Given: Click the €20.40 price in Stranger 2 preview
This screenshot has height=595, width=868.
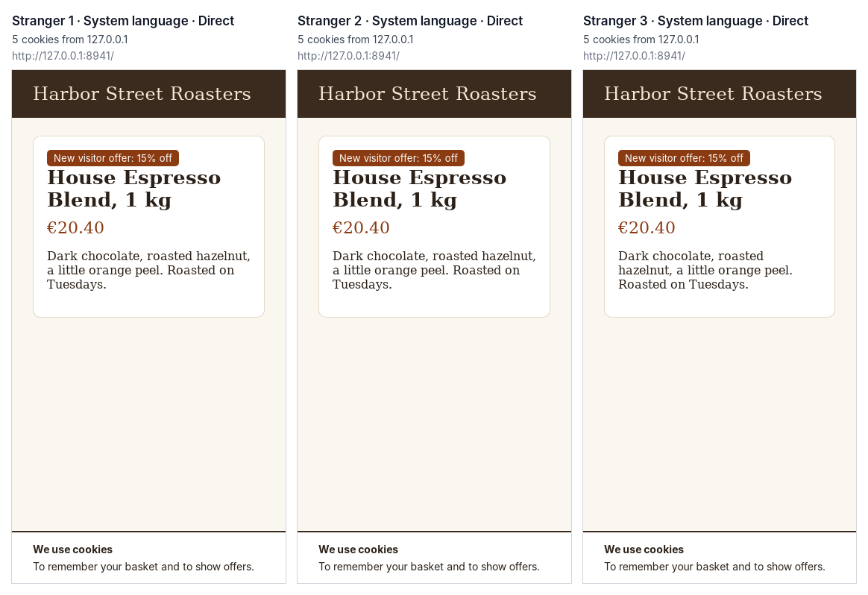Looking at the screenshot, I should click(361, 227).
